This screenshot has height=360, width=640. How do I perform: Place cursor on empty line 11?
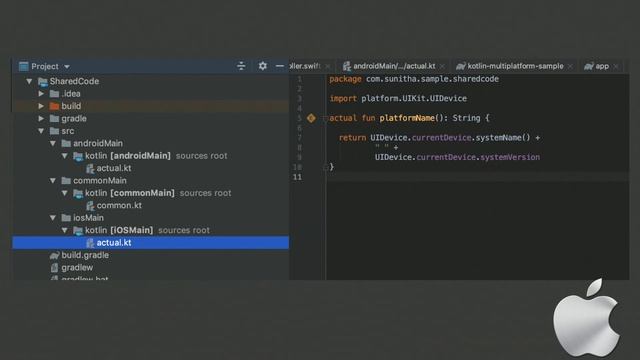click(478, 177)
